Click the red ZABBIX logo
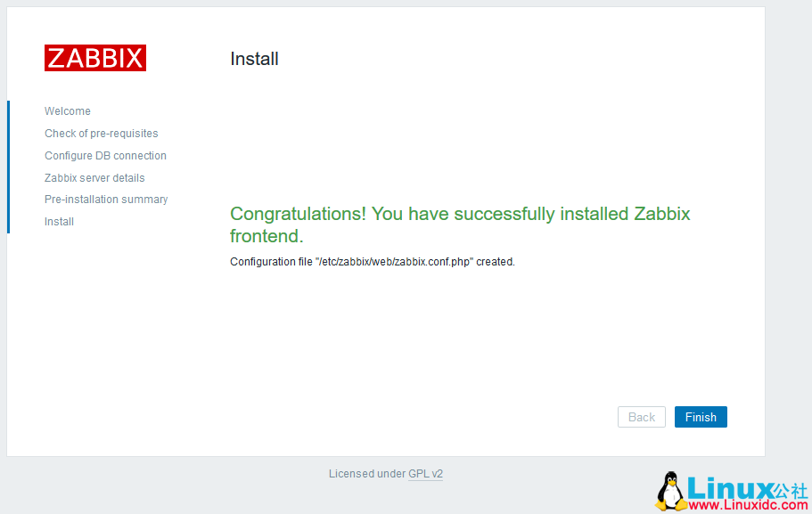This screenshot has height=514, width=812. 95,58
